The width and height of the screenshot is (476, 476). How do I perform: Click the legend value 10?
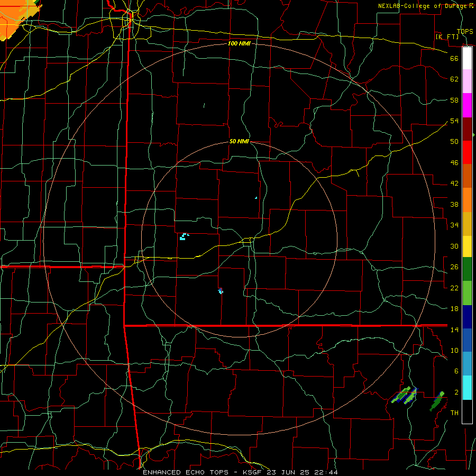pos(454,350)
